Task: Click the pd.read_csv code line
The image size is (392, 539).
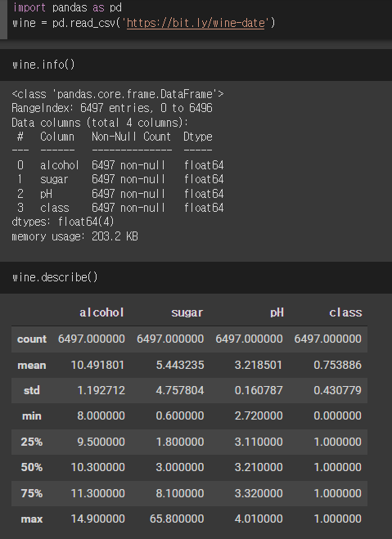Action: [x=144, y=23]
